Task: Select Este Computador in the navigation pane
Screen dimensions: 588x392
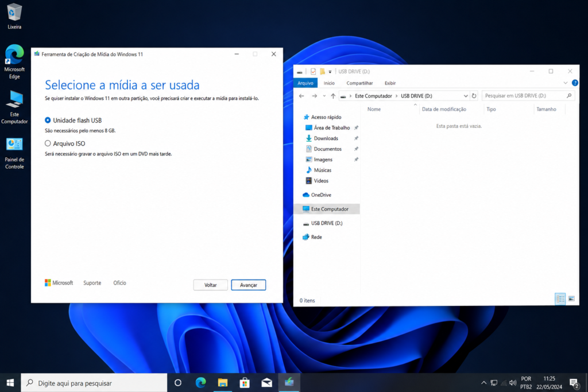Action: (327, 209)
